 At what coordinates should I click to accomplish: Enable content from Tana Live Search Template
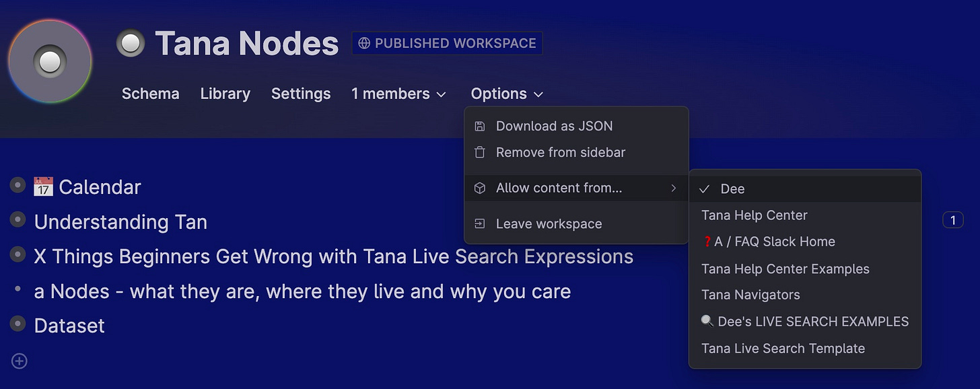pos(805,349)
